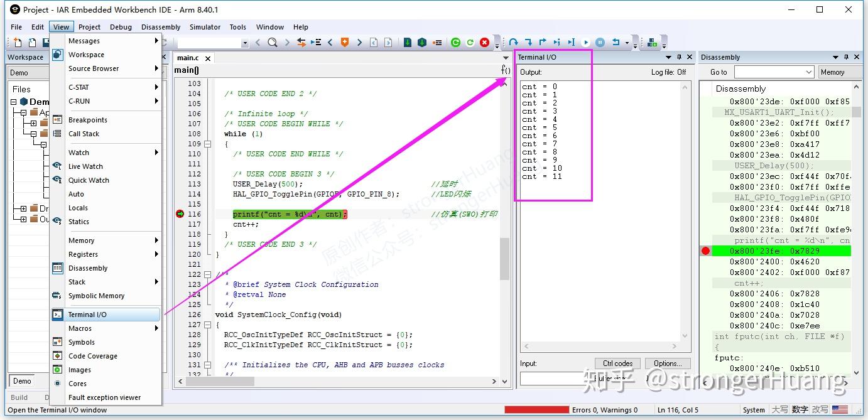Click the Options button in Terminal I/O

(x=667, y=363)
